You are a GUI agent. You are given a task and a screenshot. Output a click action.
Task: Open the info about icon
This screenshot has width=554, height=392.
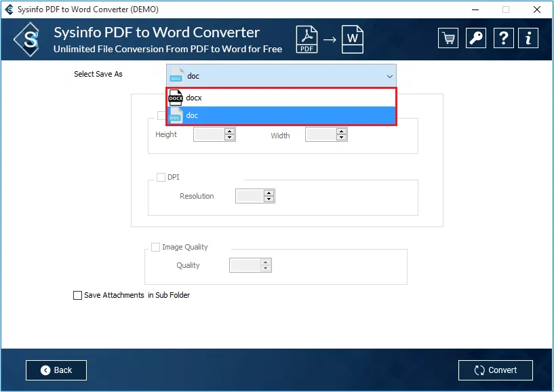(529, 38)
